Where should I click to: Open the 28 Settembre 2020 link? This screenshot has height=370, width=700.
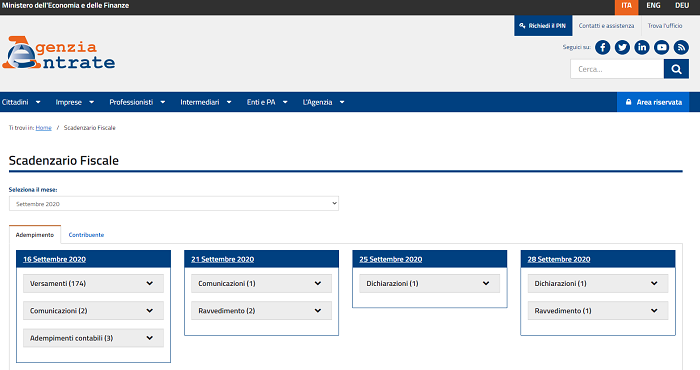tap(558, 259)
